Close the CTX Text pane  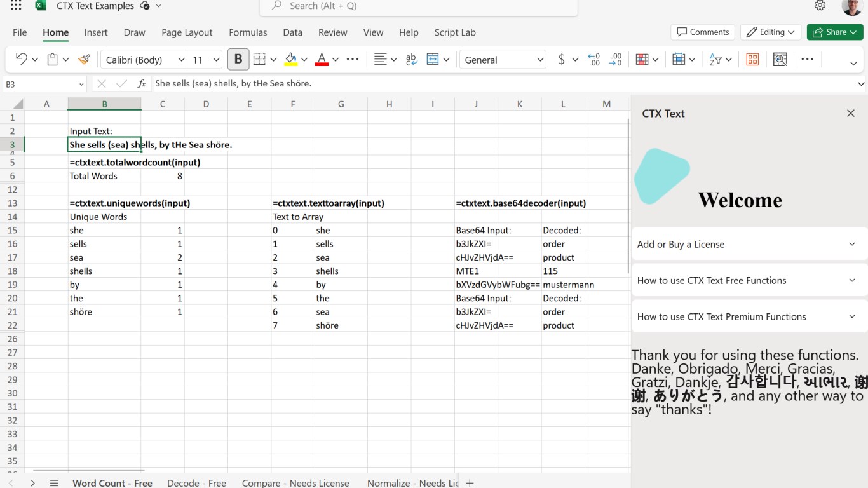point(851,113)
